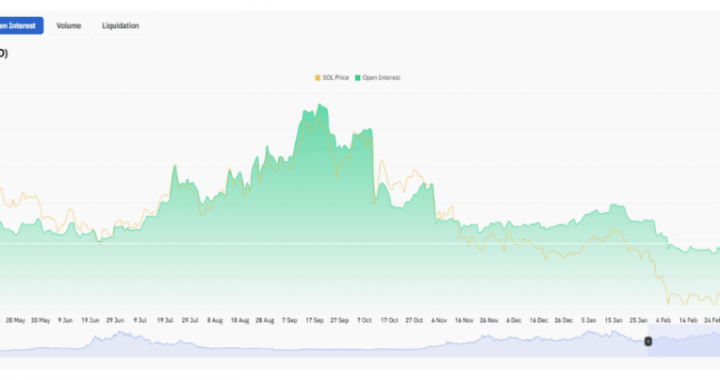Click the 17 Sep date label

315,320
